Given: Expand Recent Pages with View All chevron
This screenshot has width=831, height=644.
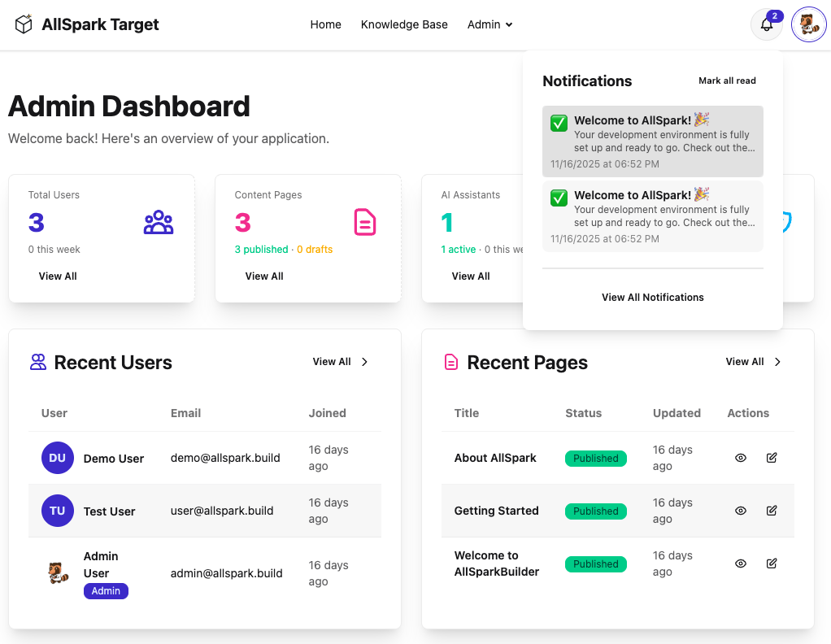Looking at the screenshot, I should tap(777, 362).
